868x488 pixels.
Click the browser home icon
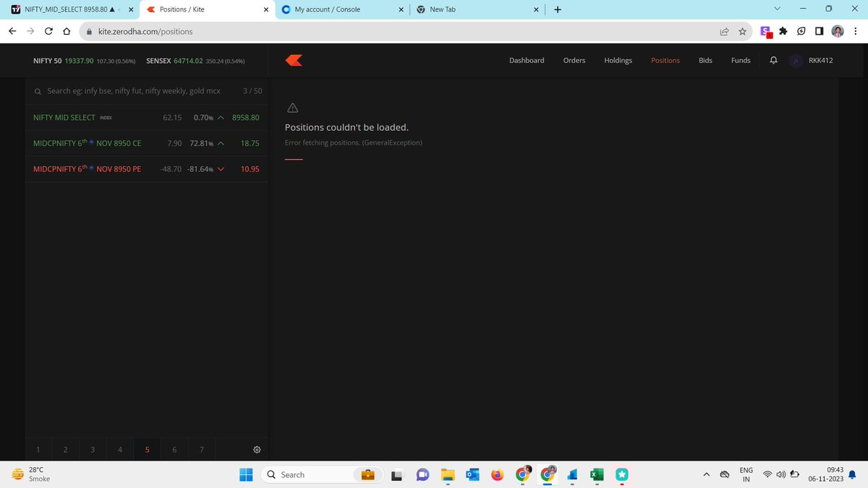[x=67, y=32]
